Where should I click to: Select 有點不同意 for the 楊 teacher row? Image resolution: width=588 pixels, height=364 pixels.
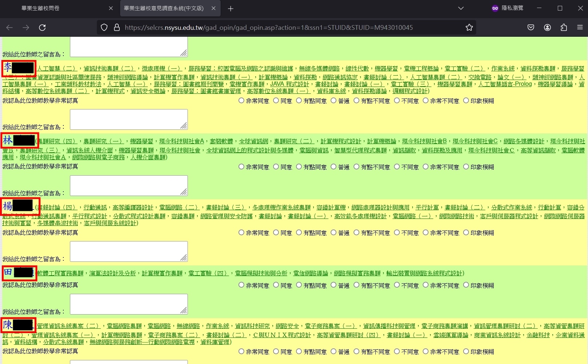[x=356, y=233]
